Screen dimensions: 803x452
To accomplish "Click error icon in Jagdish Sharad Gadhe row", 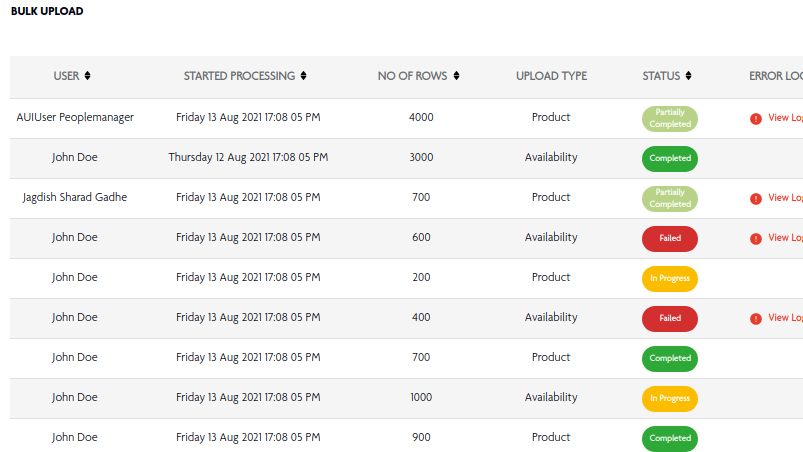I will click(756, 199).
